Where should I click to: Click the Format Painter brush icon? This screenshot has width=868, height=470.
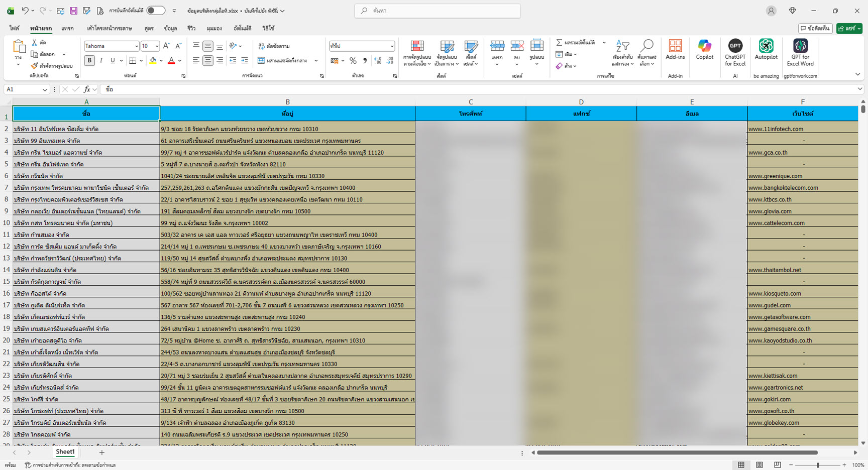tap(34, 66)
